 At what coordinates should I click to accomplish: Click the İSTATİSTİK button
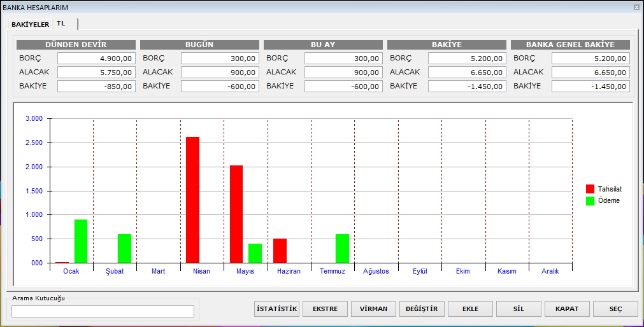[x=276, y=309]
